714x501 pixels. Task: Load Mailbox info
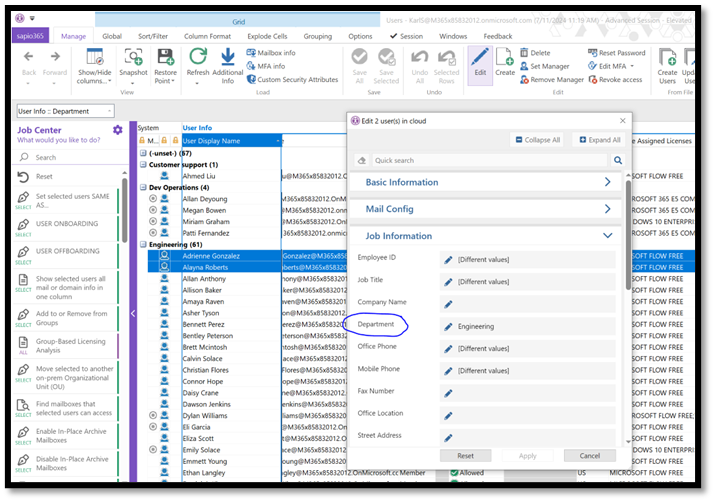(x=271, y=53)
